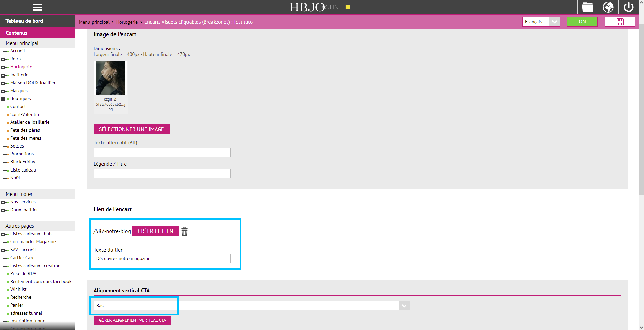Click GÉRER ALIGNEMENT VERTICAL CTA button
This screenshot has width=644, height=330.
coord(132,320)
